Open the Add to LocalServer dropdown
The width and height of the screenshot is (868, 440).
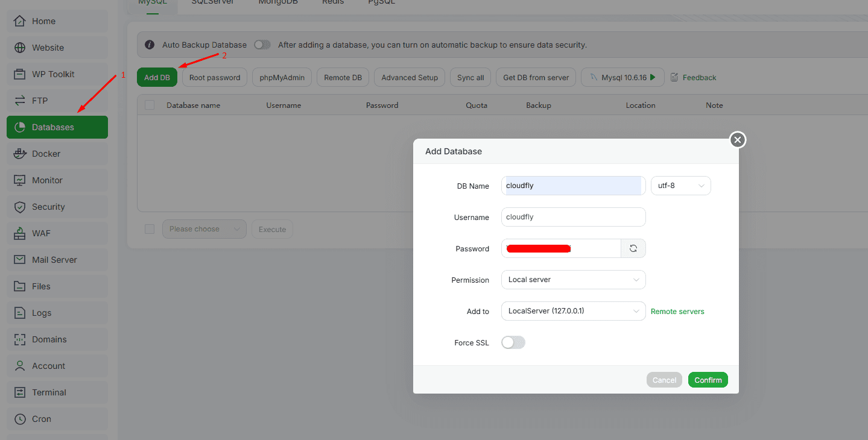pyautogui.click(x=573, y=311)
